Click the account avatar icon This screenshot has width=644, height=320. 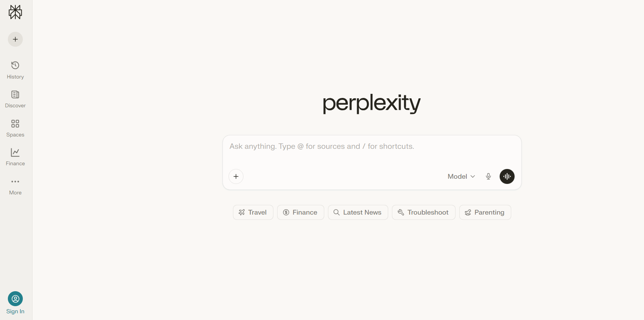[15, 299]
